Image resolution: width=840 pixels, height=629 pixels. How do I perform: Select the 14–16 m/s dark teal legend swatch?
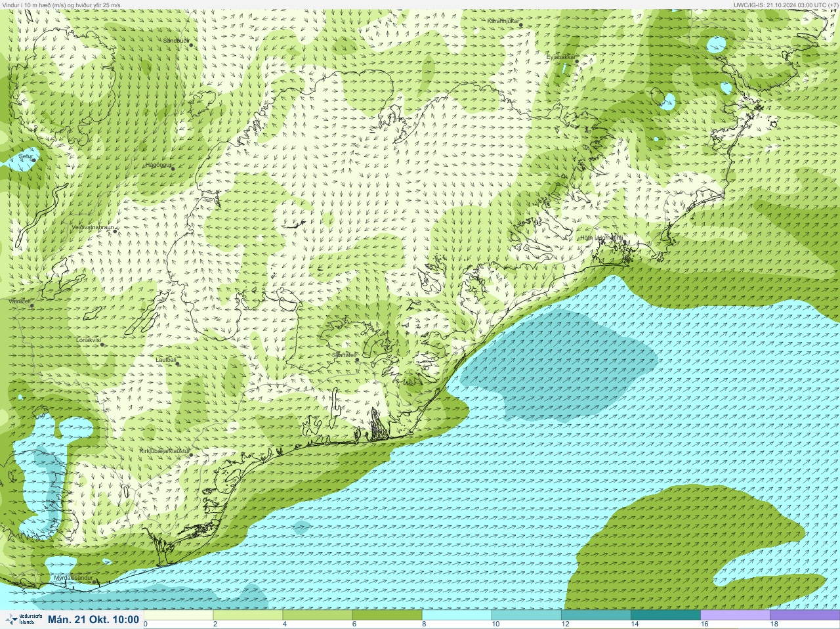click(x=665, y=615)
